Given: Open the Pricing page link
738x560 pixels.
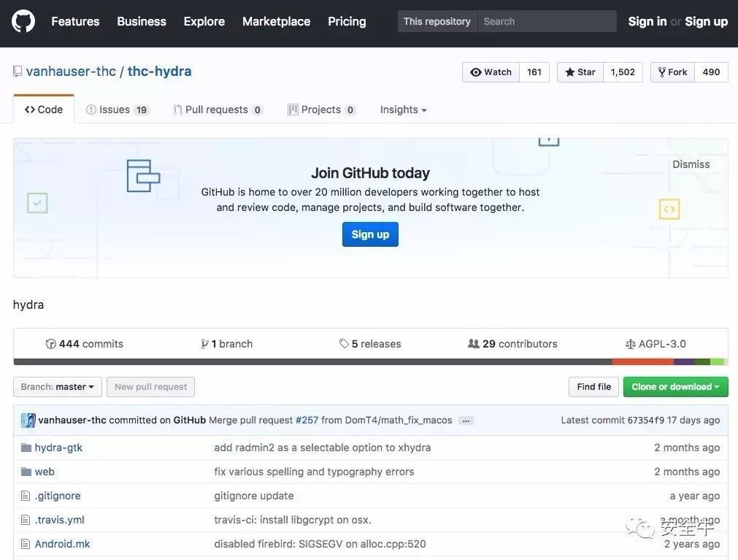Looking at the screenshot, I should [347, 21].
